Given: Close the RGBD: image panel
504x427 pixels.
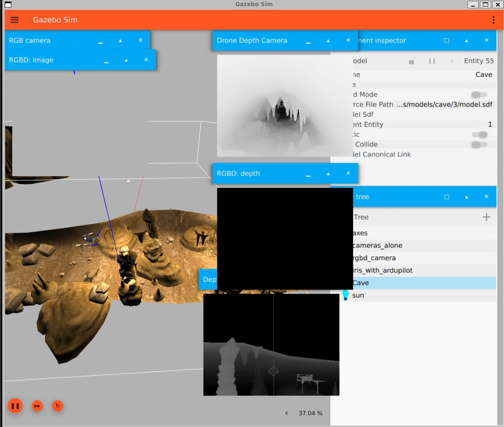Looking at the screenshot, I should 146,60.
